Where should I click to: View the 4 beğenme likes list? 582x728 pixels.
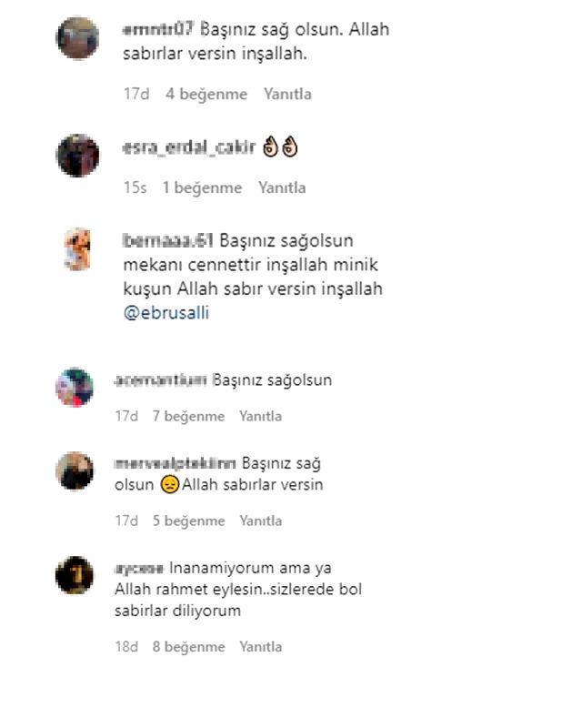pos(206,95)
